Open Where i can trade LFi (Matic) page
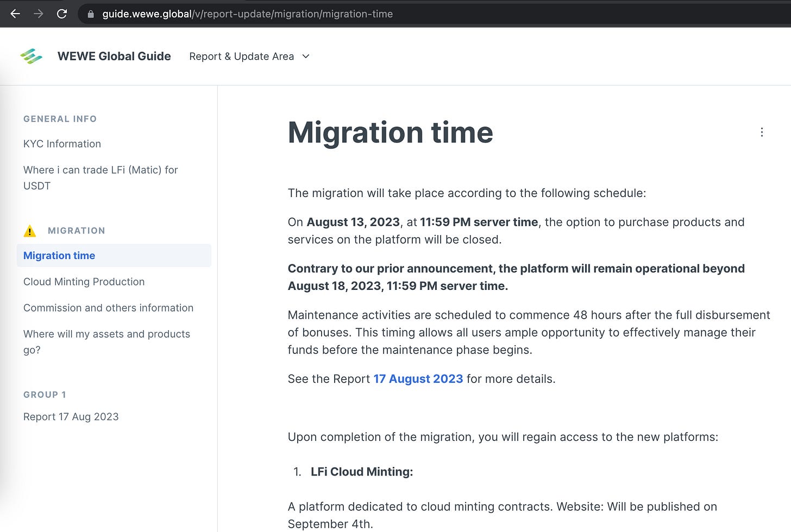Screen dimensions: 791x532 (x=101, y=178)
